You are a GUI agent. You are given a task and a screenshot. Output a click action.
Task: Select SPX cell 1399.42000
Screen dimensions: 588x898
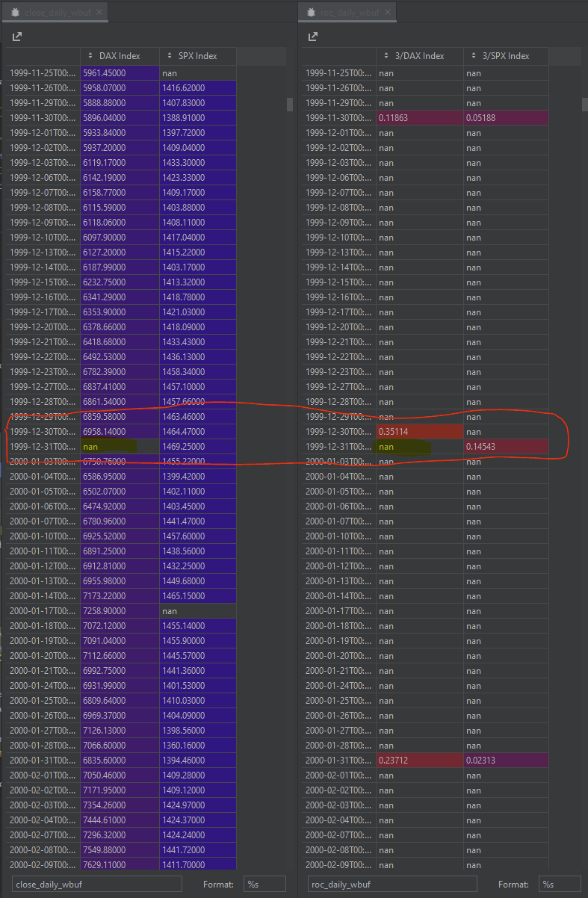coord(198,477)
